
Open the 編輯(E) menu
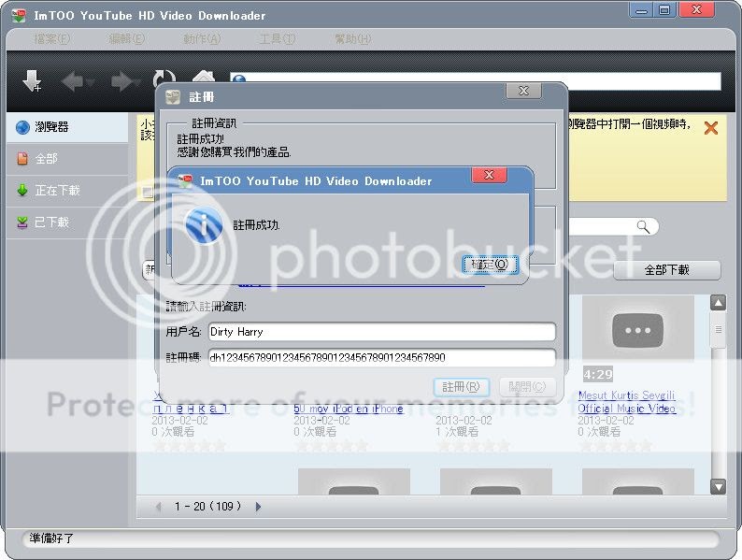click(127, 39)
